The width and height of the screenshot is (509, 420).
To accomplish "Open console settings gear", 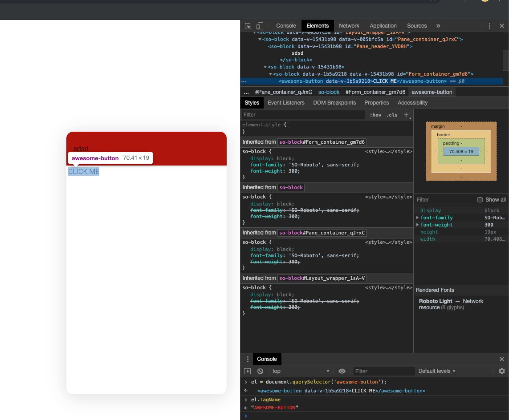I will 502,371.
